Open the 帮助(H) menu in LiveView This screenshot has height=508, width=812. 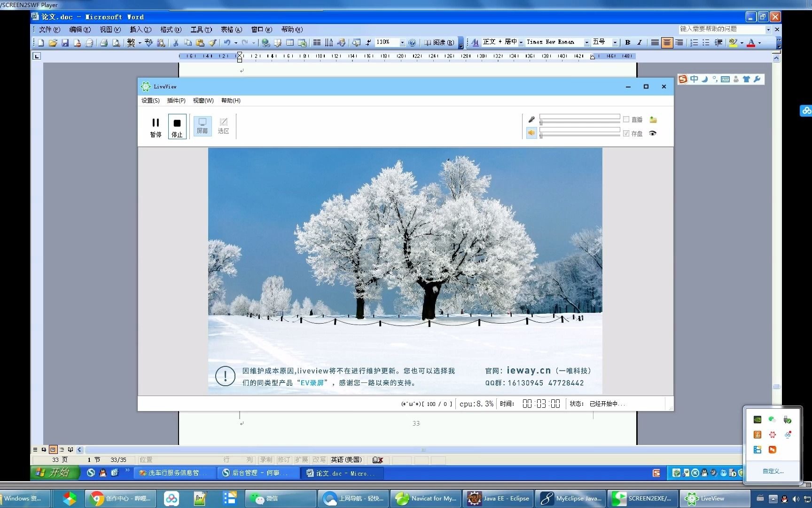(x=231, y=101)
